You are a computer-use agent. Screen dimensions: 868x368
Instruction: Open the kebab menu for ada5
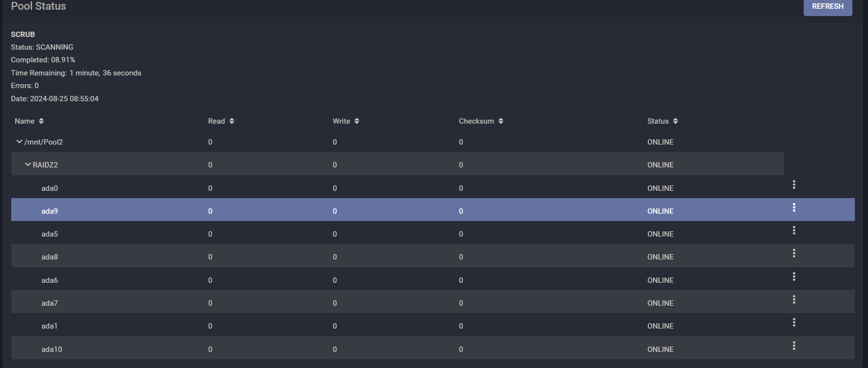pos(794,230)
